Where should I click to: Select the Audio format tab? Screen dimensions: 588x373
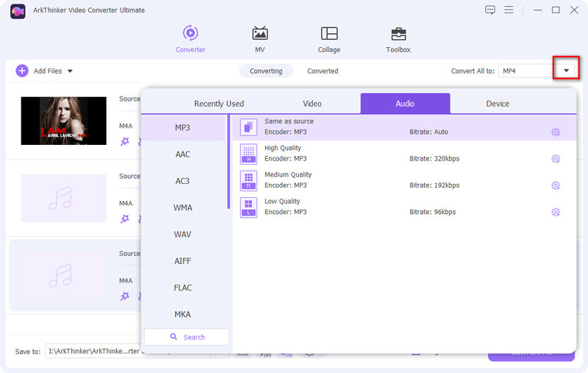click(x=405, y=104)
